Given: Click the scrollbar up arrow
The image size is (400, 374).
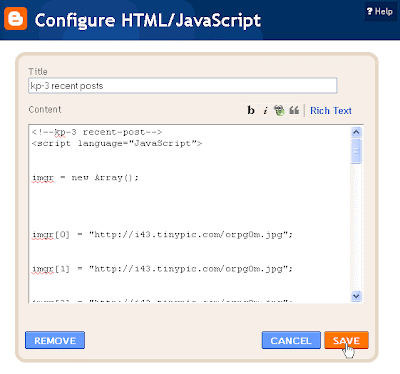Looking at the screenshot, I should [356, 132].
